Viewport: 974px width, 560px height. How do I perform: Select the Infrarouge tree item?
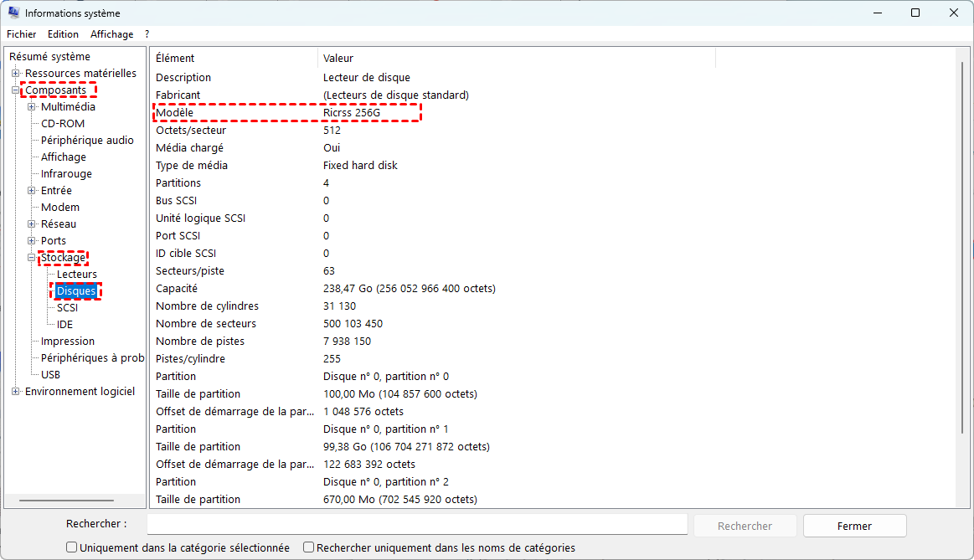pyautogui.click(x=66, y=174)
